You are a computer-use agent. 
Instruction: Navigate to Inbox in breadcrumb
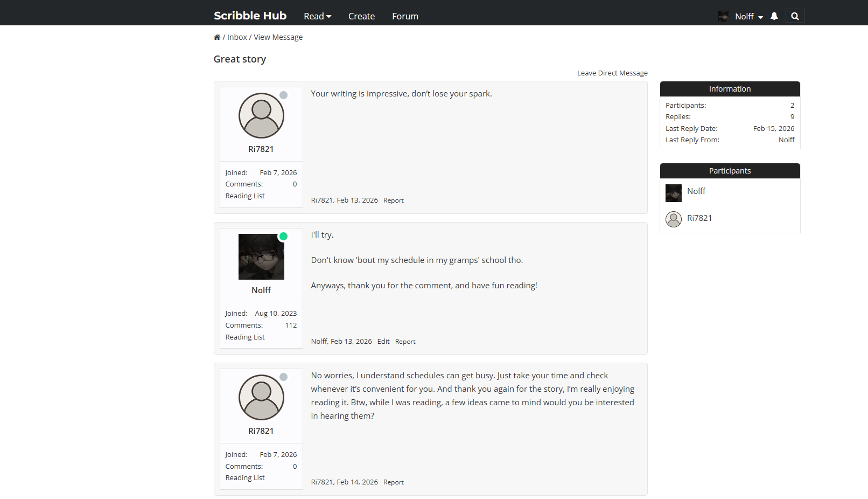click(237, 37)
